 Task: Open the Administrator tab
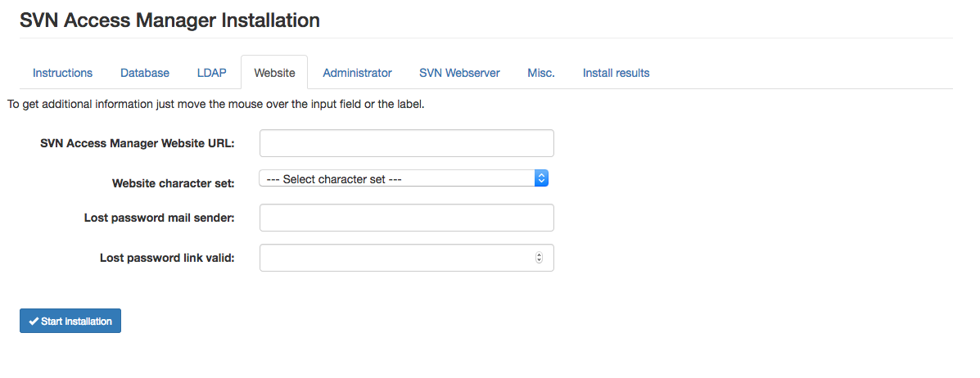[x=357, y=73]
